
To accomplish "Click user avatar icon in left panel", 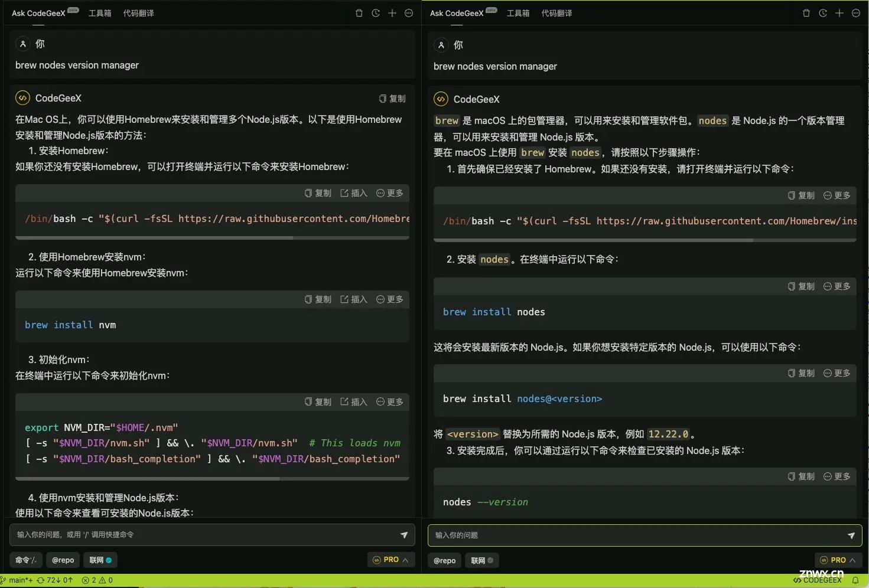I will click(22, 44).
